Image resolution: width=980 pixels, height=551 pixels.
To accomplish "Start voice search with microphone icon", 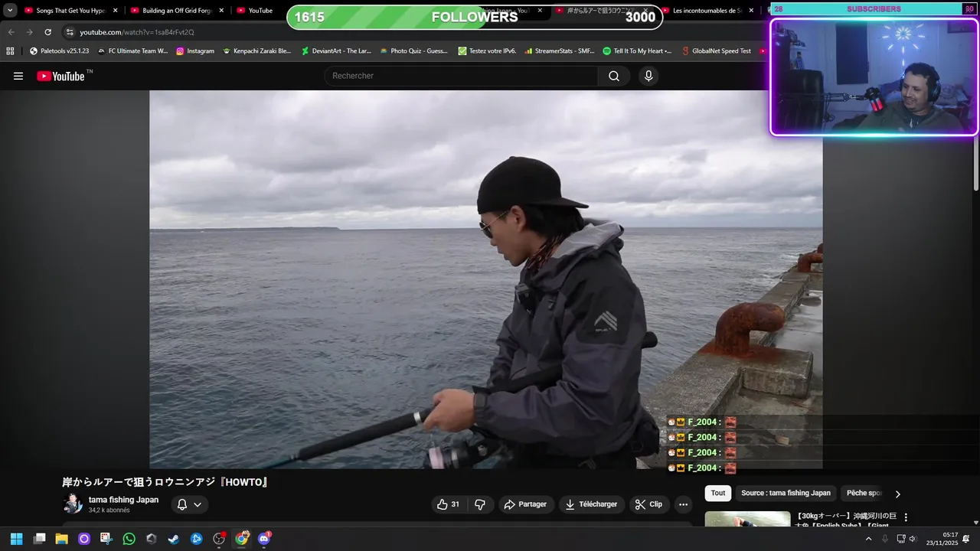I will 648,76.
